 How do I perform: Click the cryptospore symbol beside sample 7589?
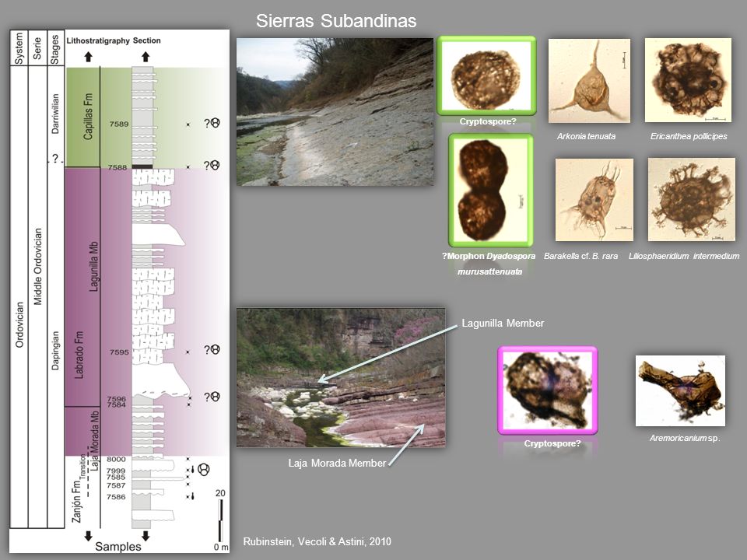[x=216, y=123]
